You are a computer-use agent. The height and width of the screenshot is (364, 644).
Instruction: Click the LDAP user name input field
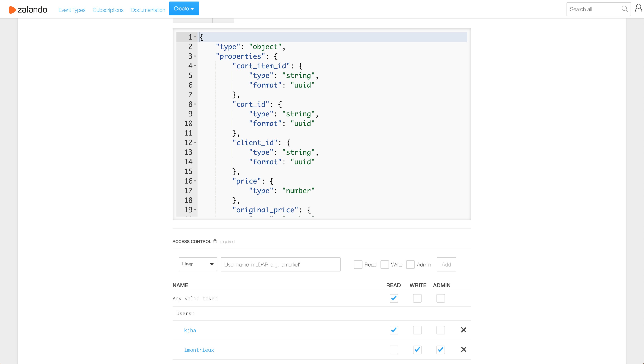coord(281,264)
